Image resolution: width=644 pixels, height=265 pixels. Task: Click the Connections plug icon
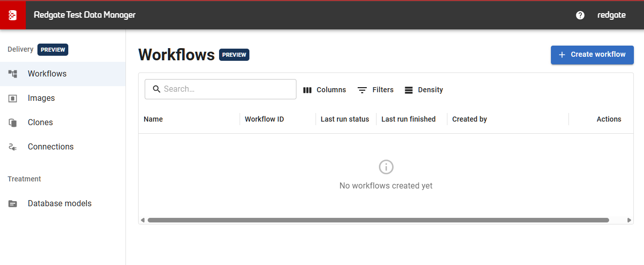13,147
